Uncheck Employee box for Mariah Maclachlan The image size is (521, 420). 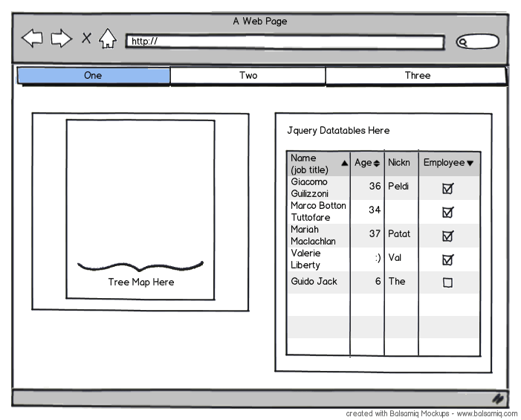point(448,236)
